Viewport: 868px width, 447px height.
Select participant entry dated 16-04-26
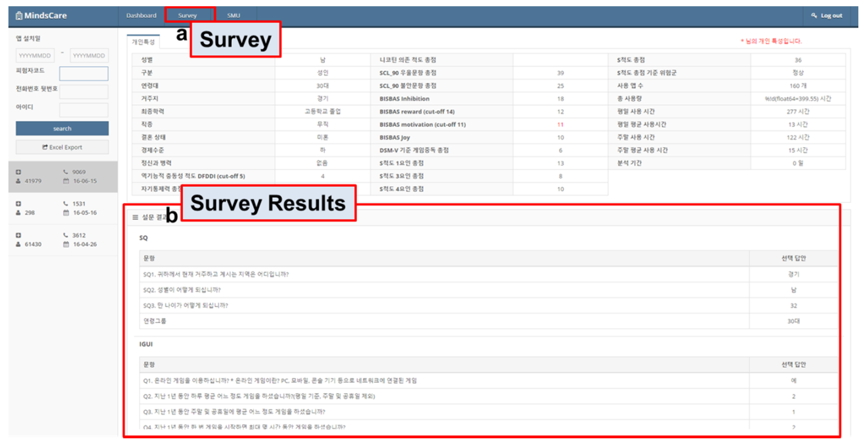[x=84, y=244]
